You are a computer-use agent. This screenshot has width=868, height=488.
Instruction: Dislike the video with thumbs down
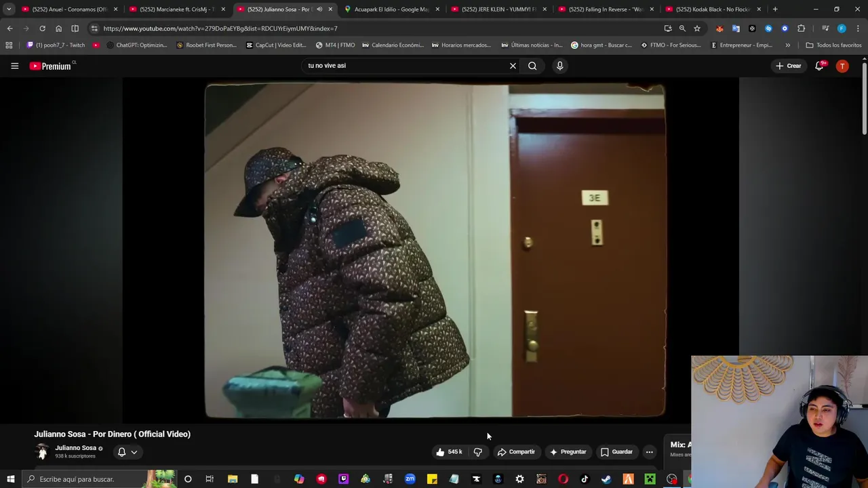(478, 452)
